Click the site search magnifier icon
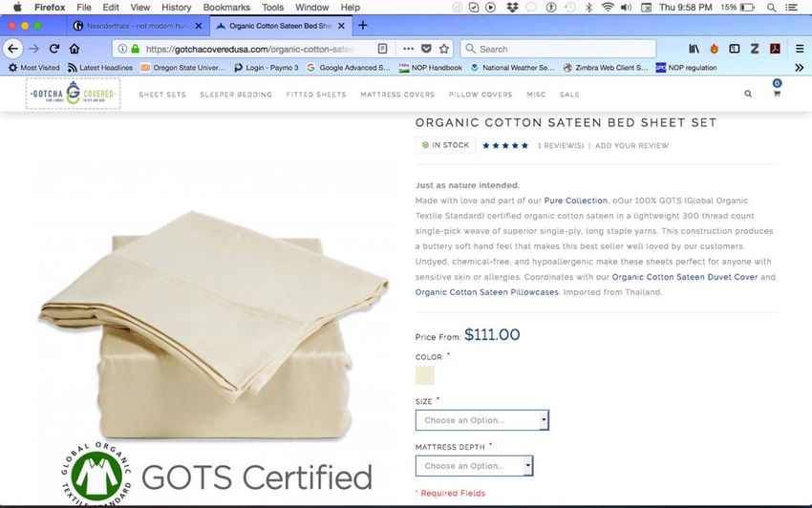The image size is (812, 508). point(748,94)
